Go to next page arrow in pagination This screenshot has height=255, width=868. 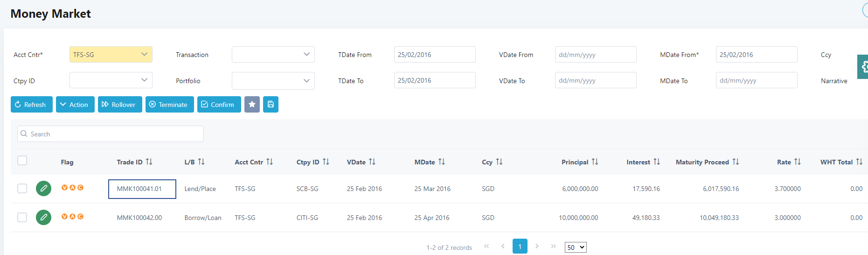(537, 246)
